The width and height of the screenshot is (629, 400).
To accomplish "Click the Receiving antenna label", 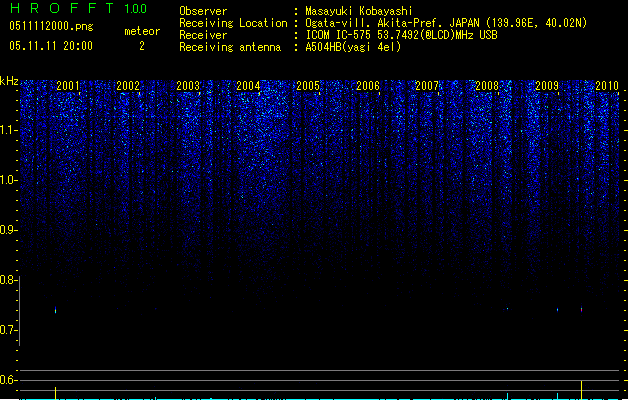I will pyautogui.click(x=230, y=47).
